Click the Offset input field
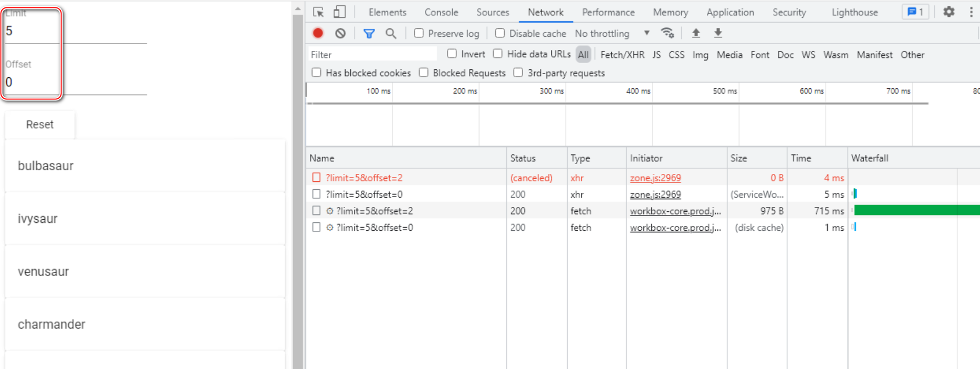 pyautogui.click(x=76, y=82)
